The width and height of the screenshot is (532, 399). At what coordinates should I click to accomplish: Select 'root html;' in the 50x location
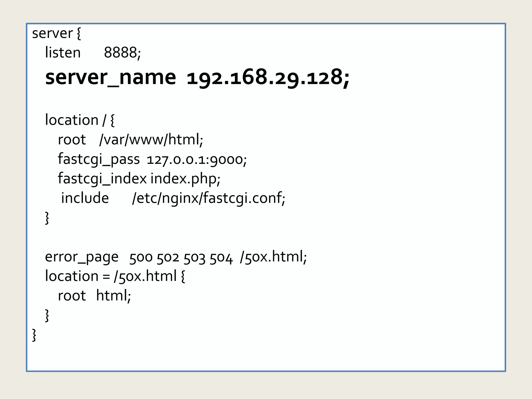point(95,296)
